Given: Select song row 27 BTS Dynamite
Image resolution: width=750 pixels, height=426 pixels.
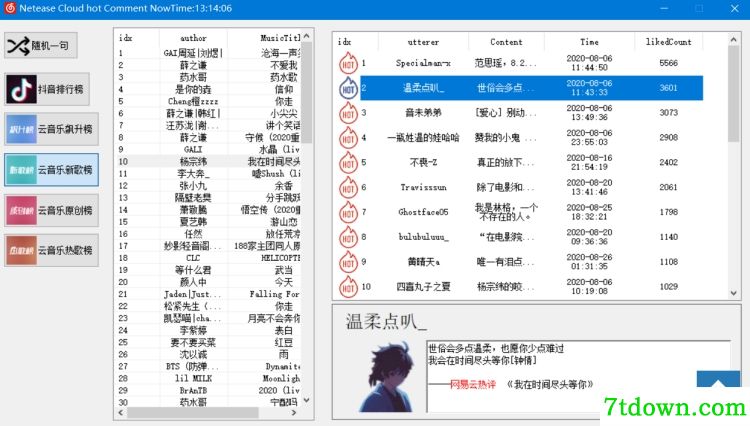Looking at the screenshot, I should point(209,366).
